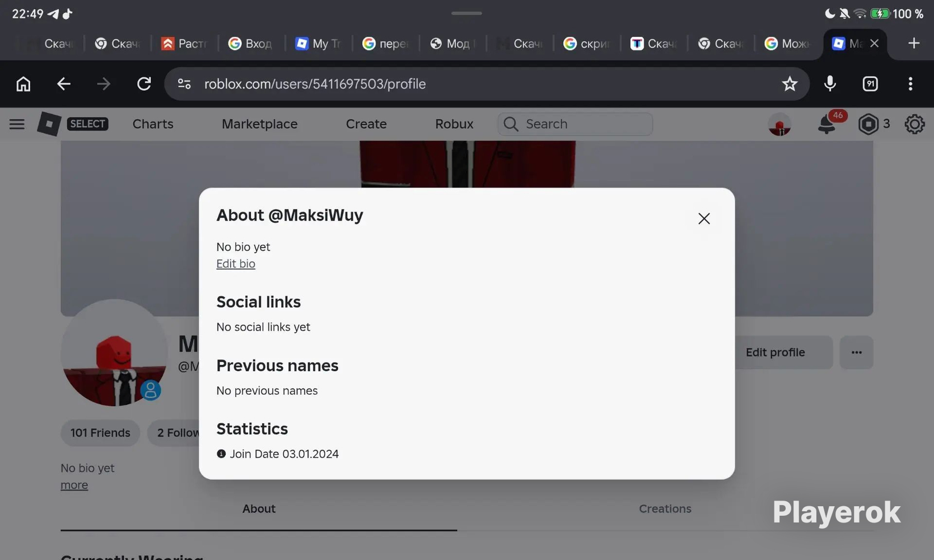Go forward in browser history
Viewport: 934px width, 560px height.
tap(104, 84)
